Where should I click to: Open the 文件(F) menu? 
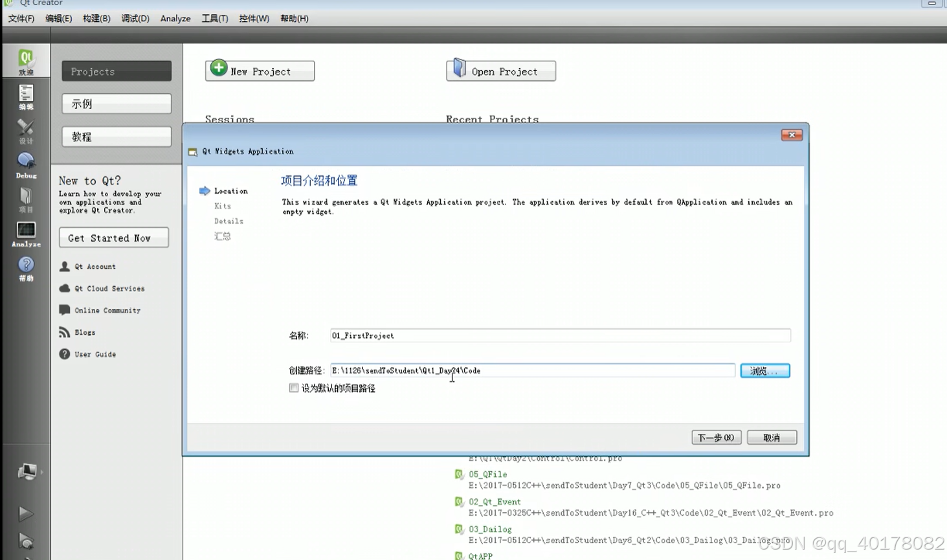pyautogui.click(x=21, y=19)
